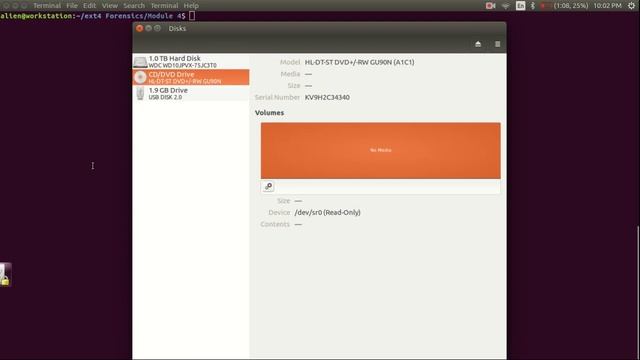Screen dimensions: 640x360
Task: Click the optical disc icon in sidebar
Action: coord(140,77)
